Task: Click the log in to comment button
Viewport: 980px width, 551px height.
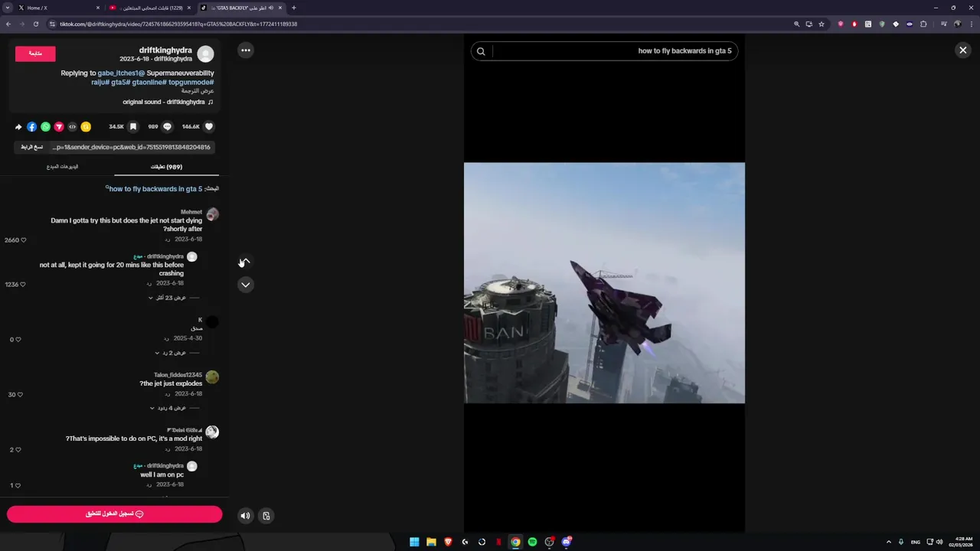Action: [115, 514]
